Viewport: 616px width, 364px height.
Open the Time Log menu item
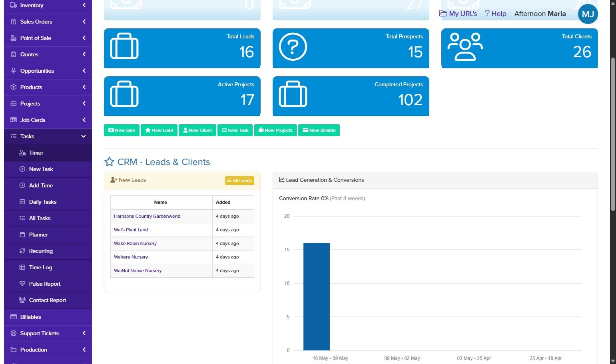(x=48, y=267)
